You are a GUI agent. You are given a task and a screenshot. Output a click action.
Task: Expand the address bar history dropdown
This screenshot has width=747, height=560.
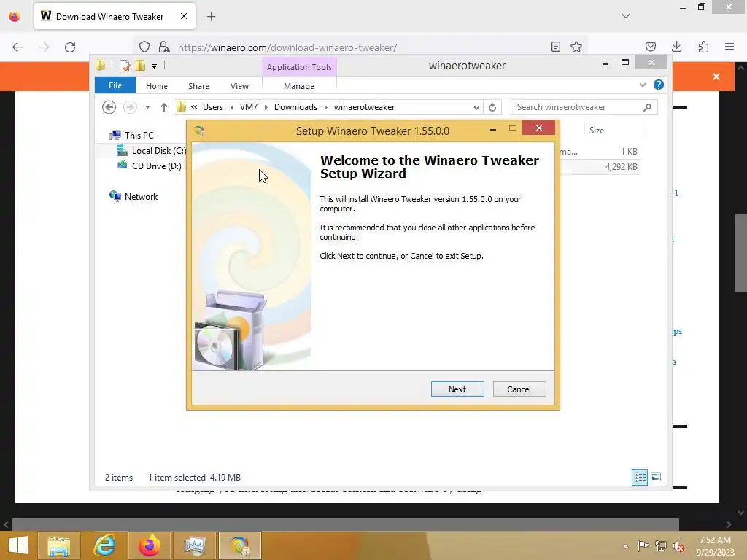pos(476,108)
